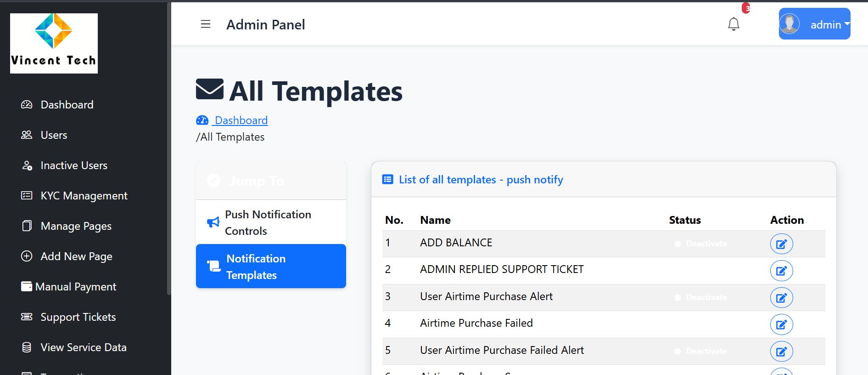Viewport: 868px width, 375px height.
Task: Select Notification Templates menu item
Action: pos(271,267)
